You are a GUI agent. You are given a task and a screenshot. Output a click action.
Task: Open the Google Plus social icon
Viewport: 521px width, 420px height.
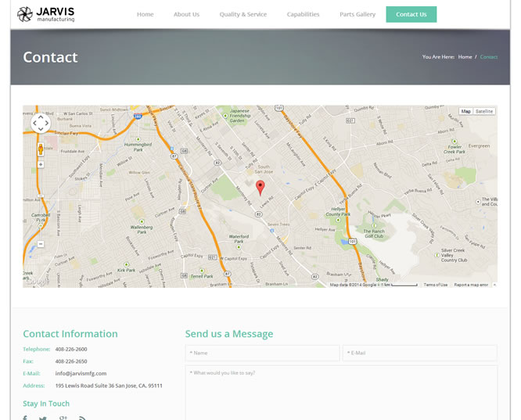(63, 418)
